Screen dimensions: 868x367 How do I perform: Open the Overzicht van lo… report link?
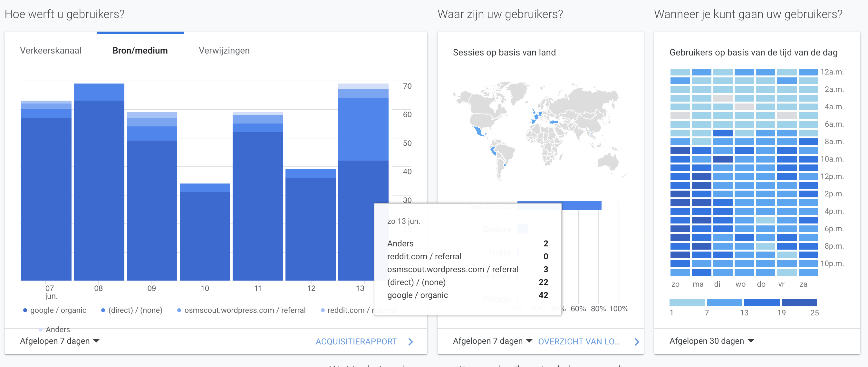pyautogui.click(x=579, y=342)
